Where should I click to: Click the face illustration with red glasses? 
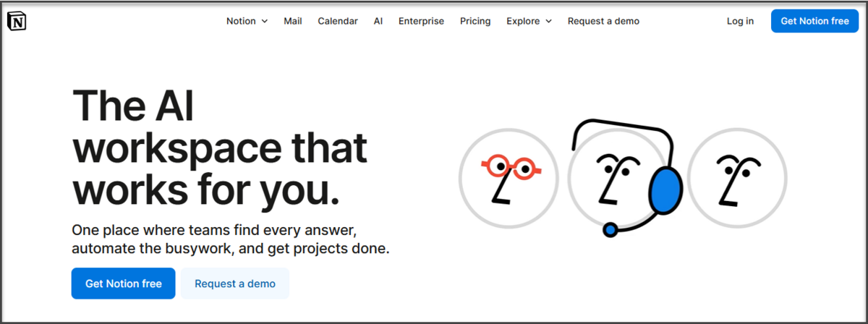click(x=509, y=179)
